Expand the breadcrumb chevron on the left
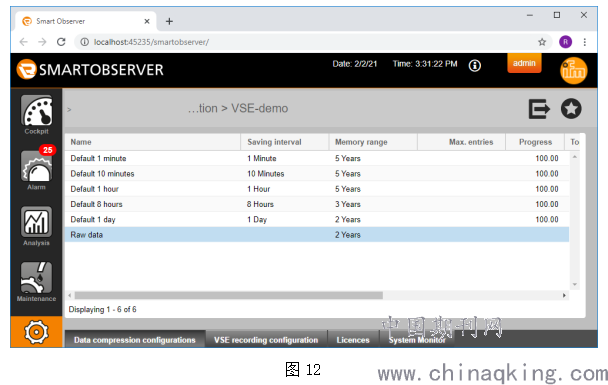The width and height of the screenshot is (608, 385). (69, 110)
